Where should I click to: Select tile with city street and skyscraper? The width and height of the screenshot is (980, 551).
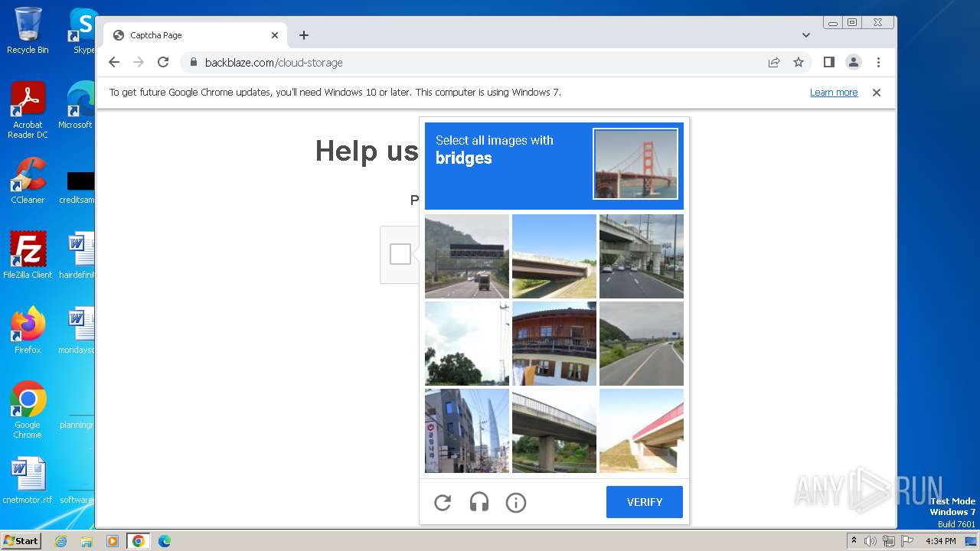pyautogui.click(x=467, y=431)
